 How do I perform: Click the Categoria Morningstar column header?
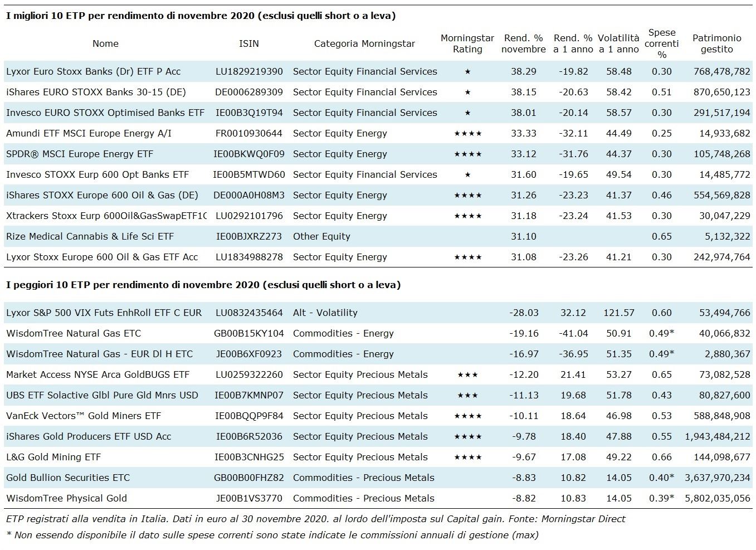click(x=364, y=43)
